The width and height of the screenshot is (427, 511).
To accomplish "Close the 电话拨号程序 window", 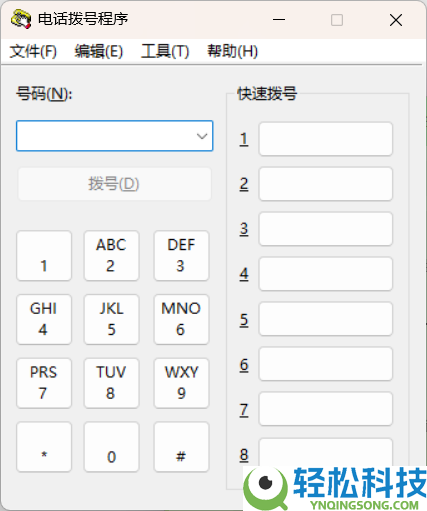I will [x=396, y=20].
